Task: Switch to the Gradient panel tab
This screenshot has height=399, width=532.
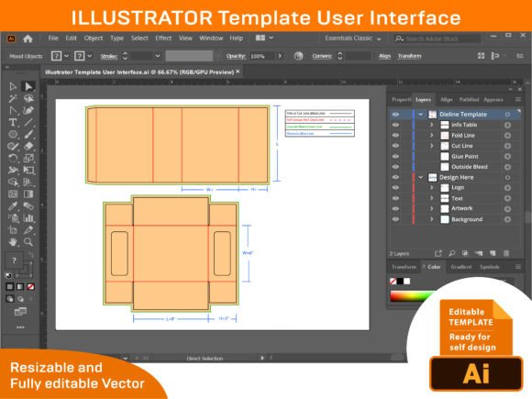Action: (x=461, y=267)
